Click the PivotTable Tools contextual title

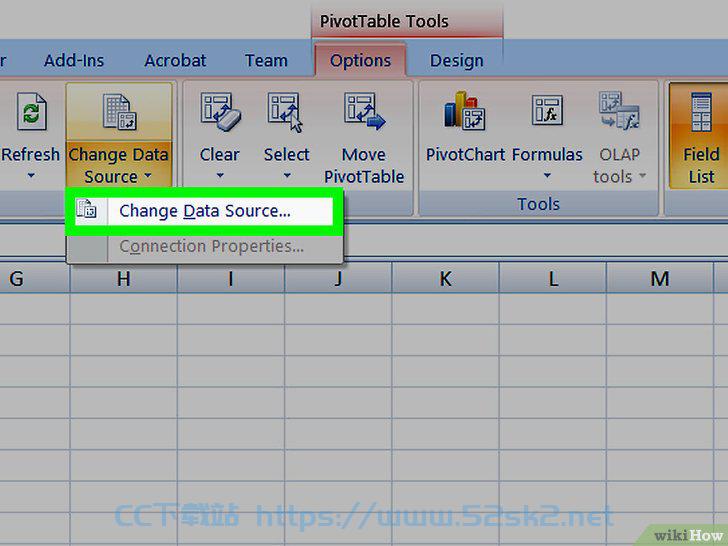click(x=384, y=21)
